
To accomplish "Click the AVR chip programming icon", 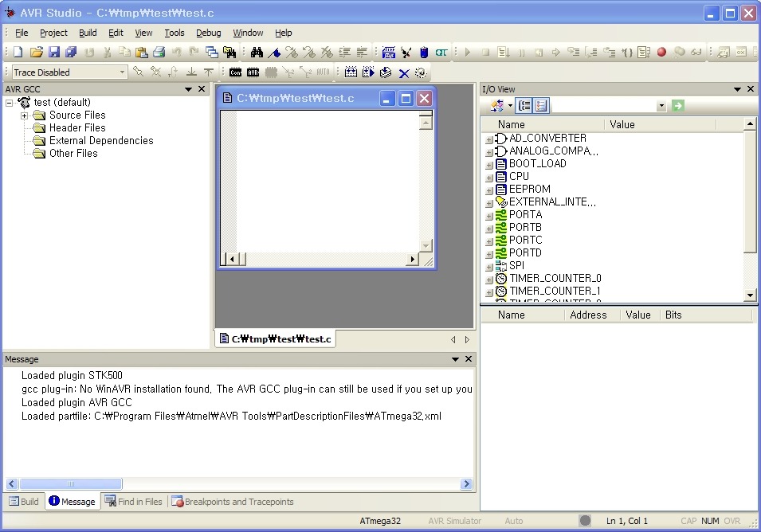I will pyautogui.click(x=253, y=72).
